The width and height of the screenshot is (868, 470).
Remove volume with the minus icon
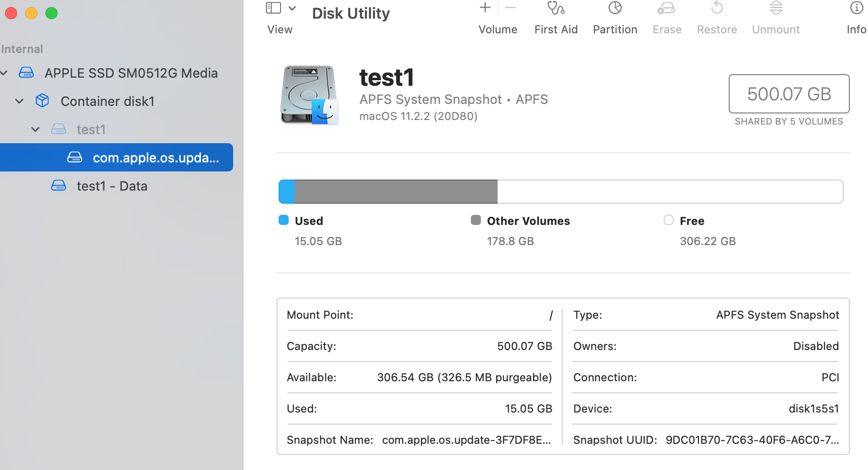pos(511,8)
